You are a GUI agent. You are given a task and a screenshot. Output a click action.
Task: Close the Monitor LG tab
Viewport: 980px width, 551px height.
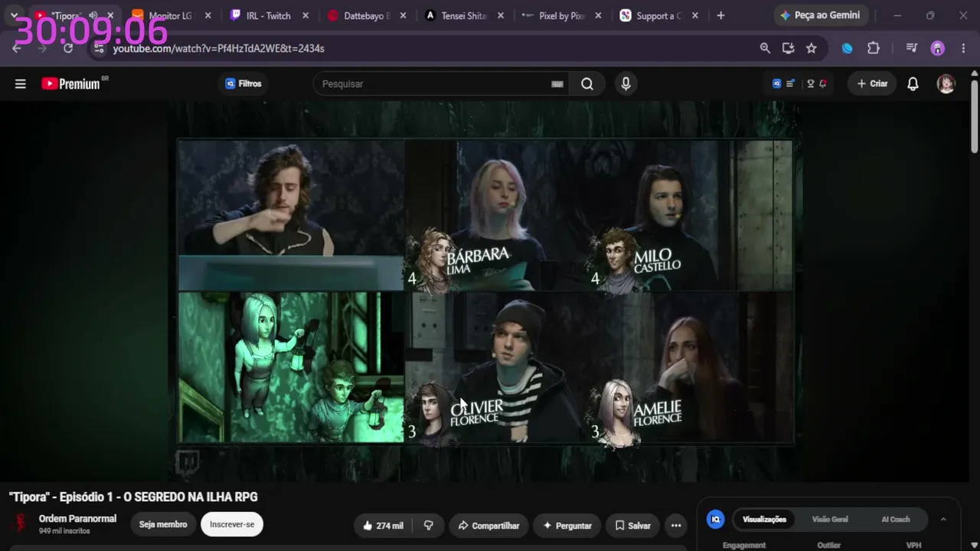click(207, 15)
